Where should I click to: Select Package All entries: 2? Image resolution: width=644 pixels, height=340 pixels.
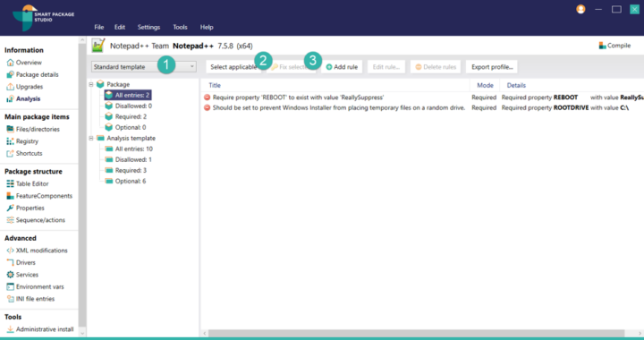(128, 95)
